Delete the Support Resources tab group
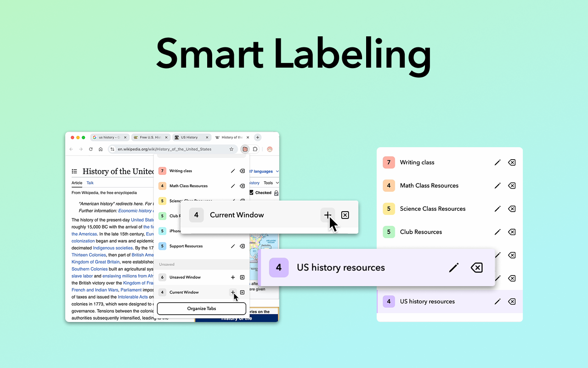The width and height of the screenshot is (588, 368). pos(242,246)
